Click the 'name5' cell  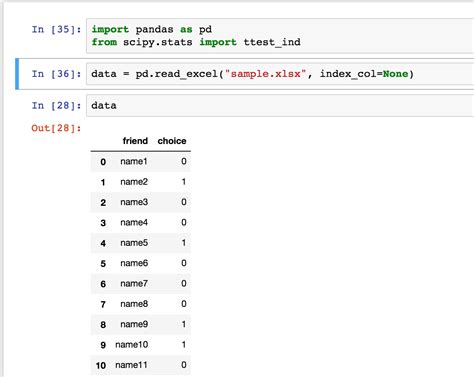coord(134,243)
